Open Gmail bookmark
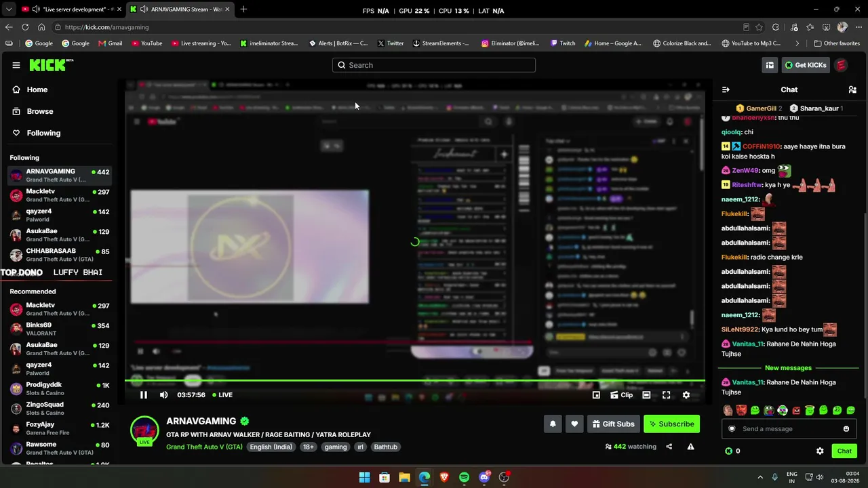This screenshot has width=868, height=488. 111,43
